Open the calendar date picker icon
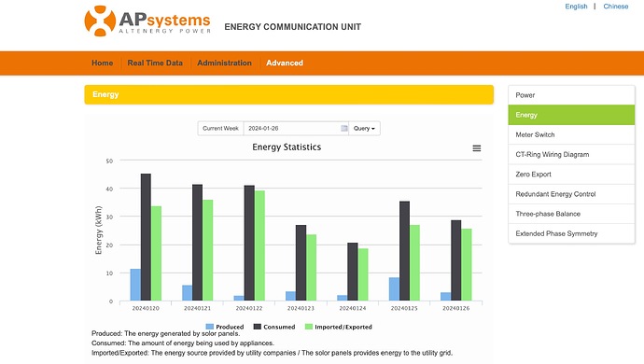Image resolution: width=644 pixels, height=364 pixels. (344, 129)
